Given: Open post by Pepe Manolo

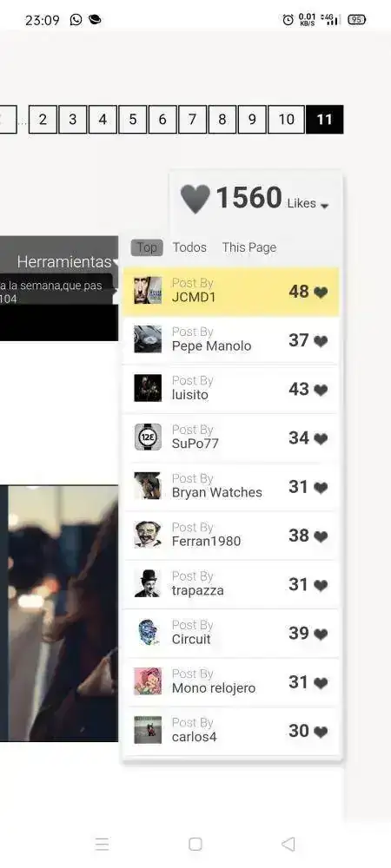Looking at the screenshot, I should click(231, 340).
